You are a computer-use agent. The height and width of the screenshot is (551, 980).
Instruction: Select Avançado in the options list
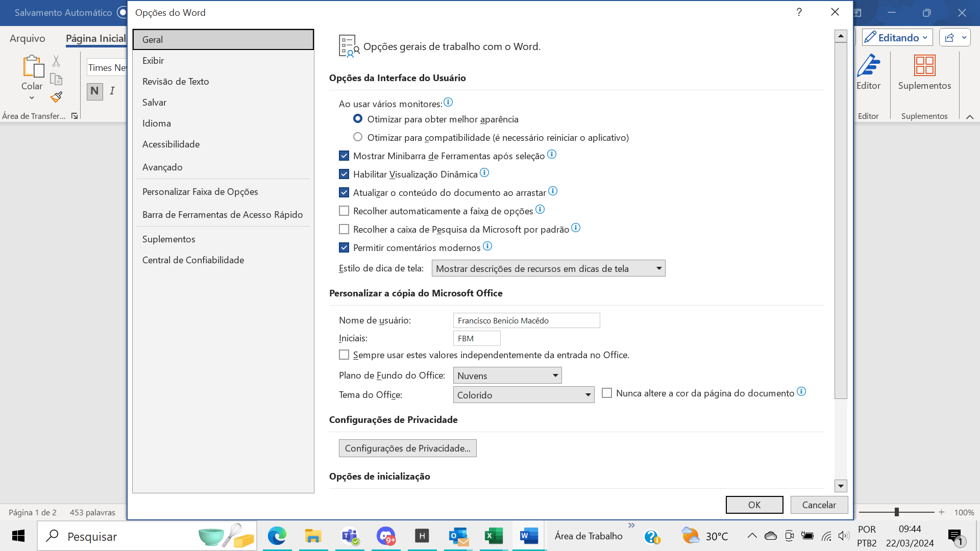162,167
